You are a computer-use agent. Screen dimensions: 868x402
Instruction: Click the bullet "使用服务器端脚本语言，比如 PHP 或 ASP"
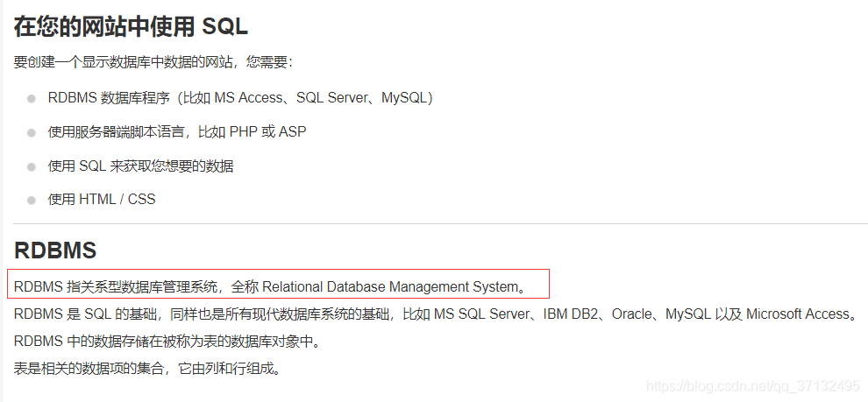pos(177,132)
